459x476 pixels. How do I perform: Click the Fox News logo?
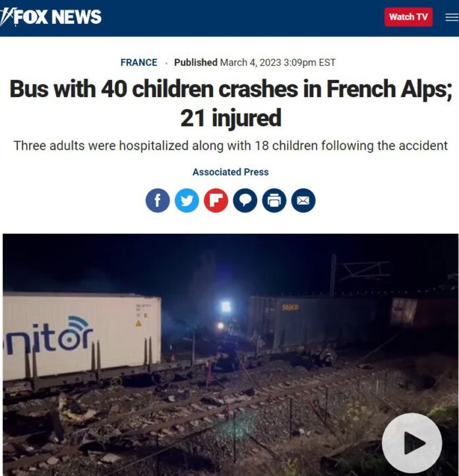click(x=51, y=17)
